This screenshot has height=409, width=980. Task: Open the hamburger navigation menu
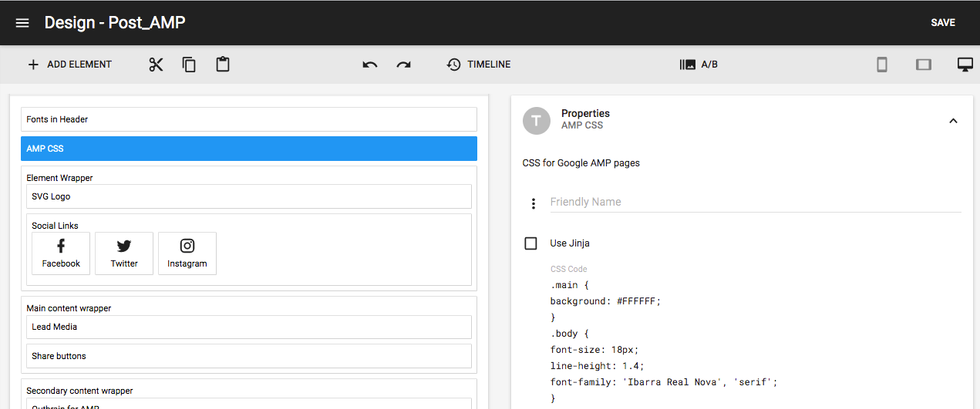click(22, 23)
